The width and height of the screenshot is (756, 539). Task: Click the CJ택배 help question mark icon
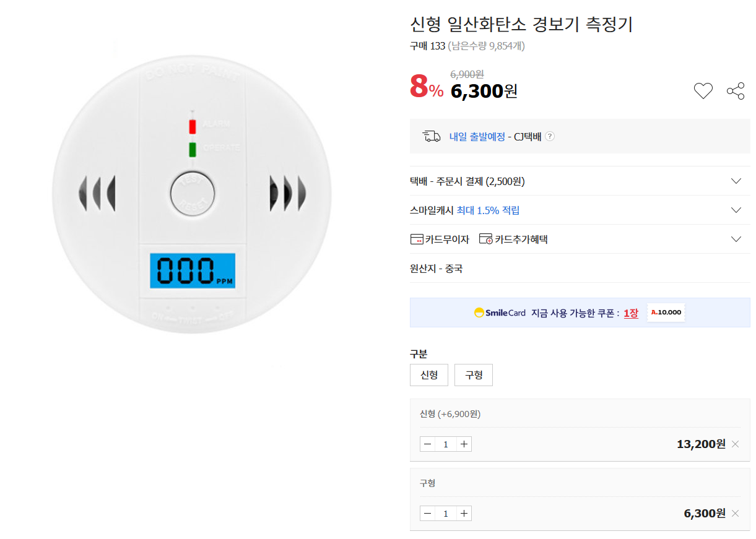[x=550, y=137]
